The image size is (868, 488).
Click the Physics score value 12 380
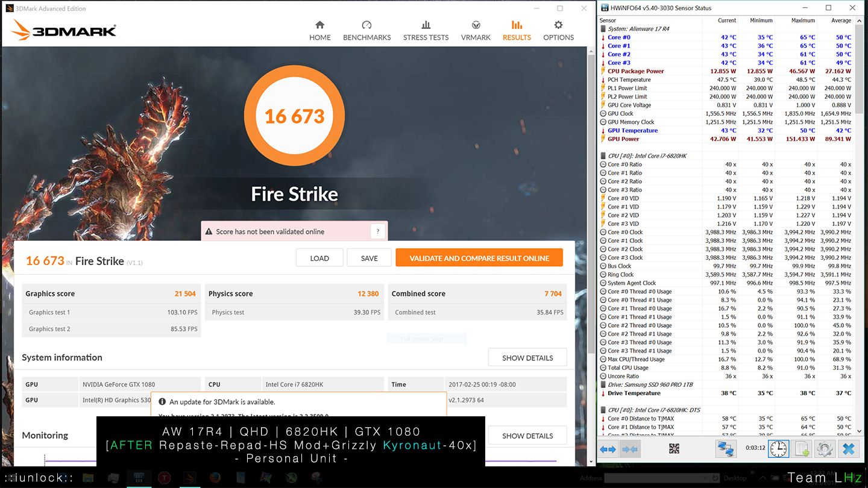368,293
